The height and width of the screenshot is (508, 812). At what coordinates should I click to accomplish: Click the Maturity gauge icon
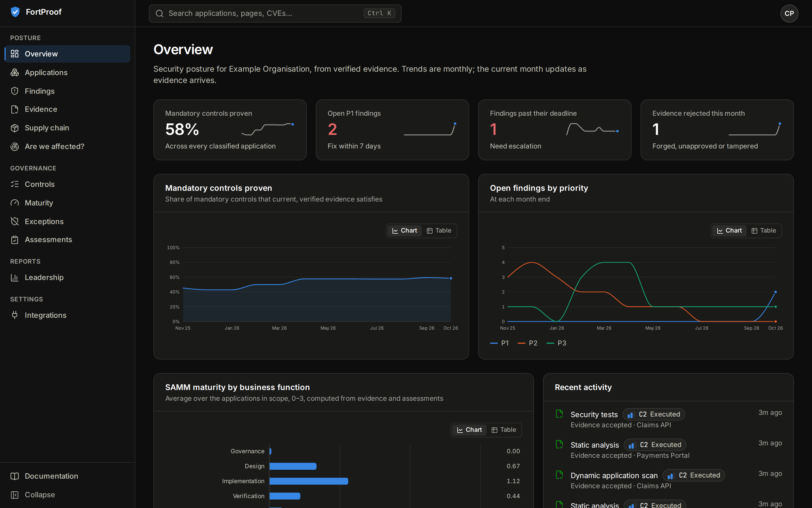coord(14,203)
